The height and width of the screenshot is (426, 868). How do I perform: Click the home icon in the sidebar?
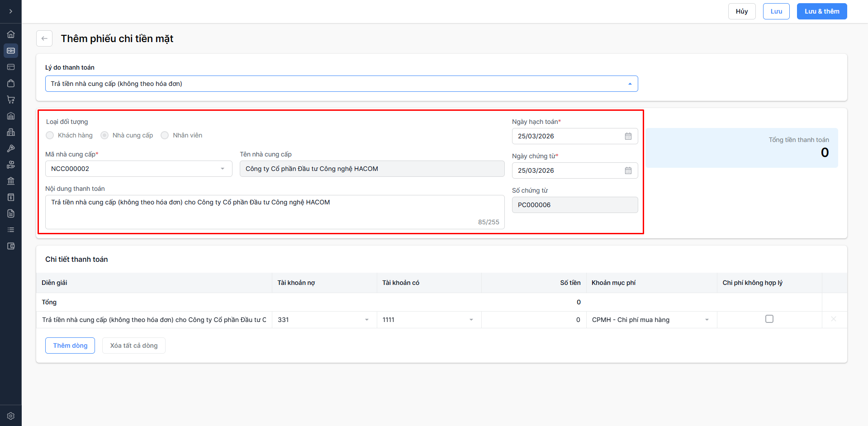click(11, 34)
